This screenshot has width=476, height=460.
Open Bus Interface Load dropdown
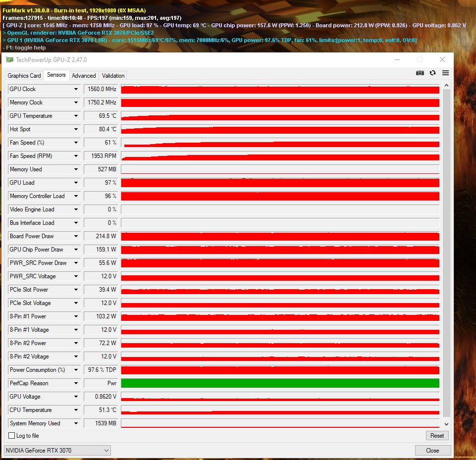point(76,223)
